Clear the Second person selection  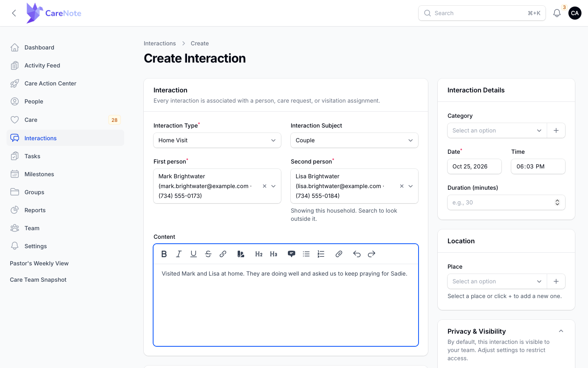402,186
